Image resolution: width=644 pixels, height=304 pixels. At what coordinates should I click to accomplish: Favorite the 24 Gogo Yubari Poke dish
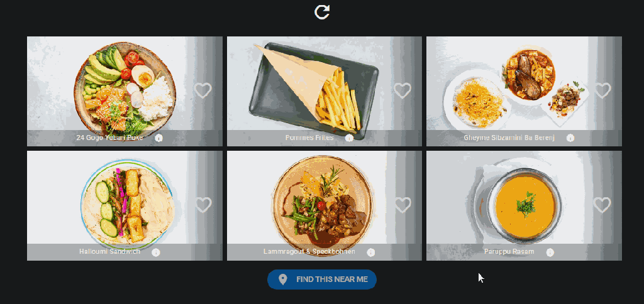point(203,90)
